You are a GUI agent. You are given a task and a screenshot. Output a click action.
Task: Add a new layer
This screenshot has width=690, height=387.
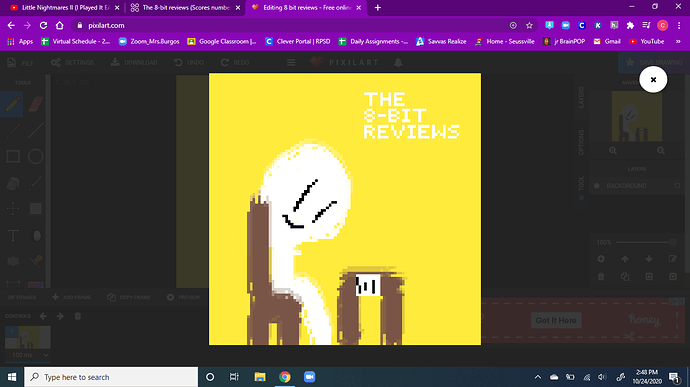pyautogui.click(x=601, y=259)
